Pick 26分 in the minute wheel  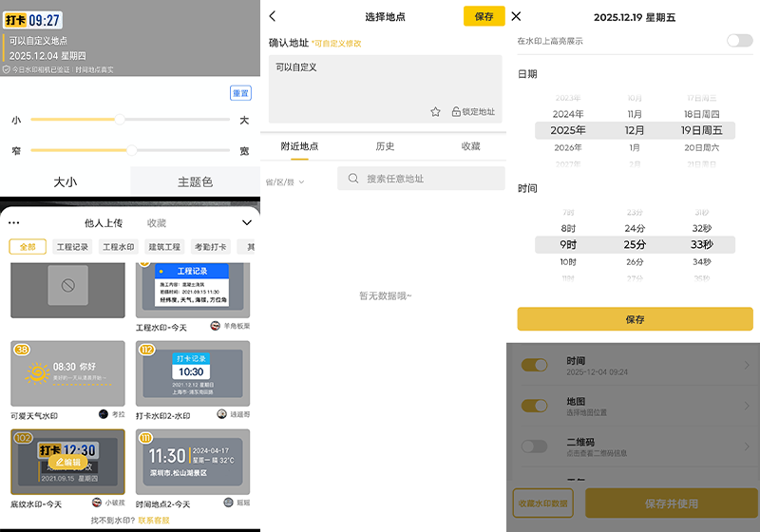click(x=635, y=261)
